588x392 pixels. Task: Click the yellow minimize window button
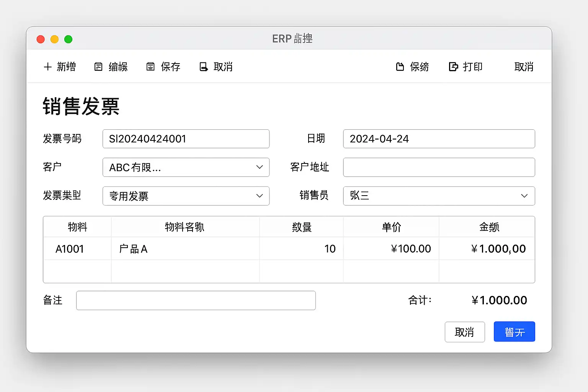(54, 39)
